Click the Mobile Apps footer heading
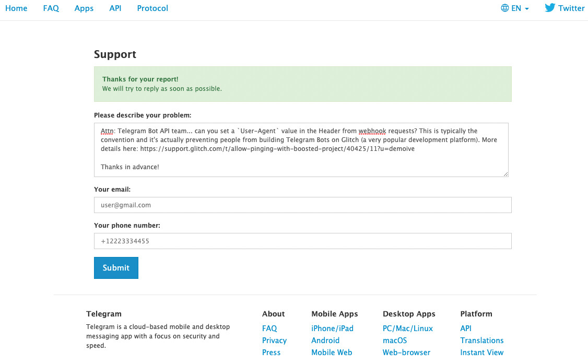588x364 pixels. coord(335,314)
